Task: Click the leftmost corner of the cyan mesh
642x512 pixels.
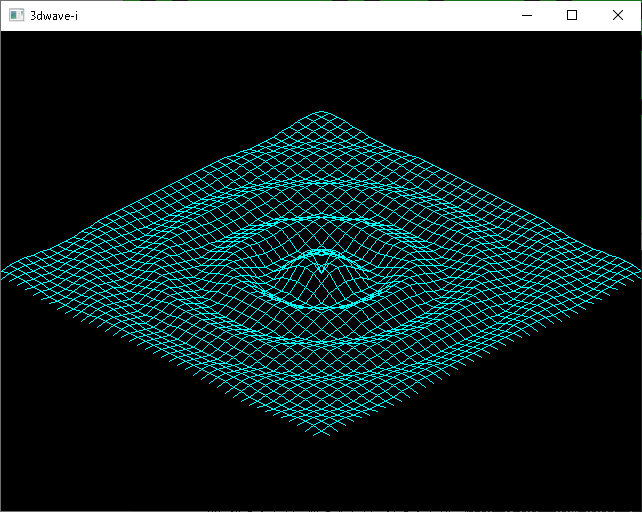Action: click(x=4, y=269)
